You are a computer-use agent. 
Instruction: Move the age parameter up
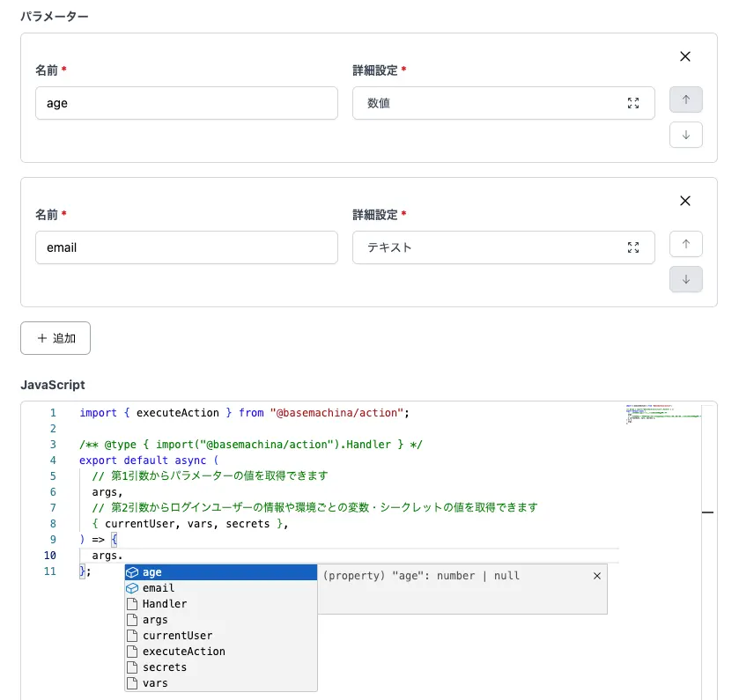pyautogui.click(x=686, y=99)
